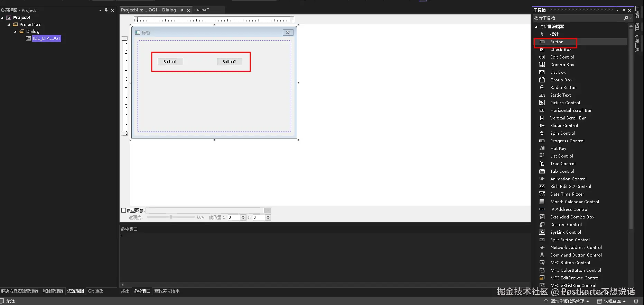Pick the Tab Control icon

(x=542, y=171)
